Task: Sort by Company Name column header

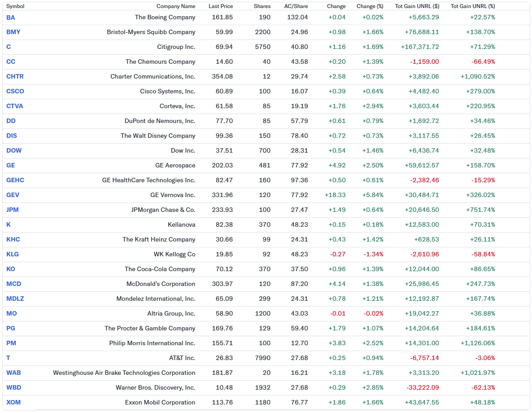Action: (x=176, y=6)
